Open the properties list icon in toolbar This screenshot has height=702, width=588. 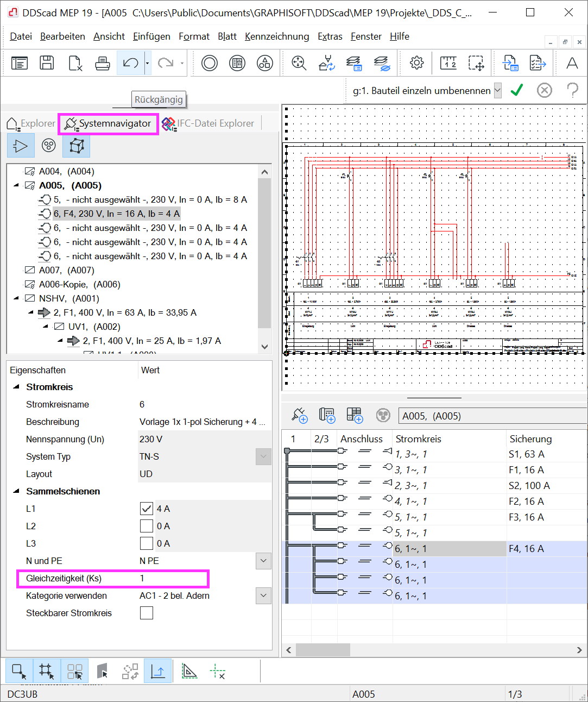[x=20, y=63]
